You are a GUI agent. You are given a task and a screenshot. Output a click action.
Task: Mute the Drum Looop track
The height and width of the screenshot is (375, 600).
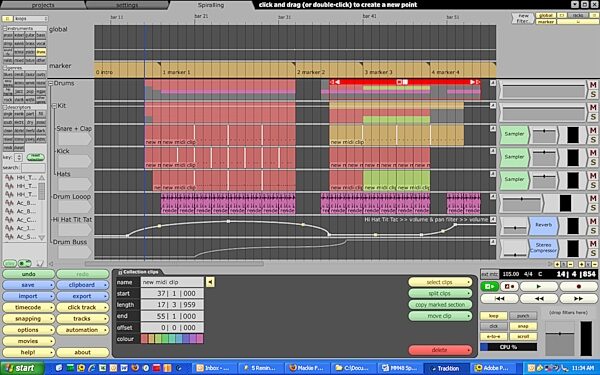(x=593, y=198)
